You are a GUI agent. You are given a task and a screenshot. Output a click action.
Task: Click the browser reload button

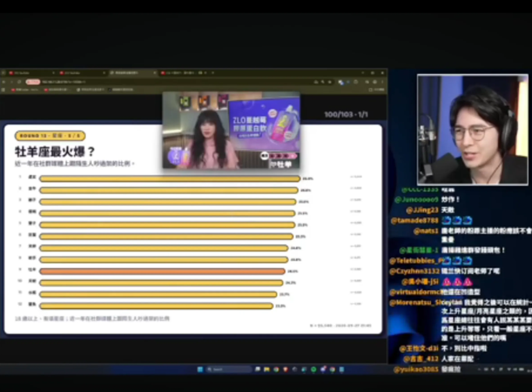(19, 82)
